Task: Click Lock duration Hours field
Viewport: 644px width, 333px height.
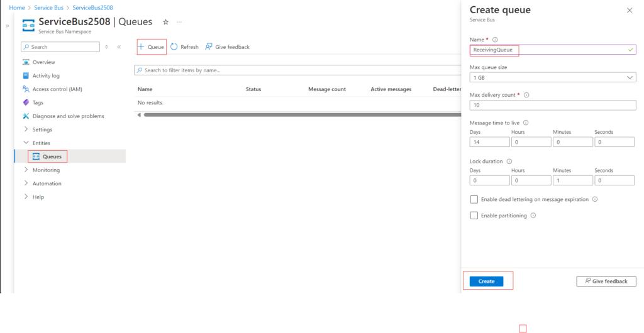Action: click(x=531, y=180)
